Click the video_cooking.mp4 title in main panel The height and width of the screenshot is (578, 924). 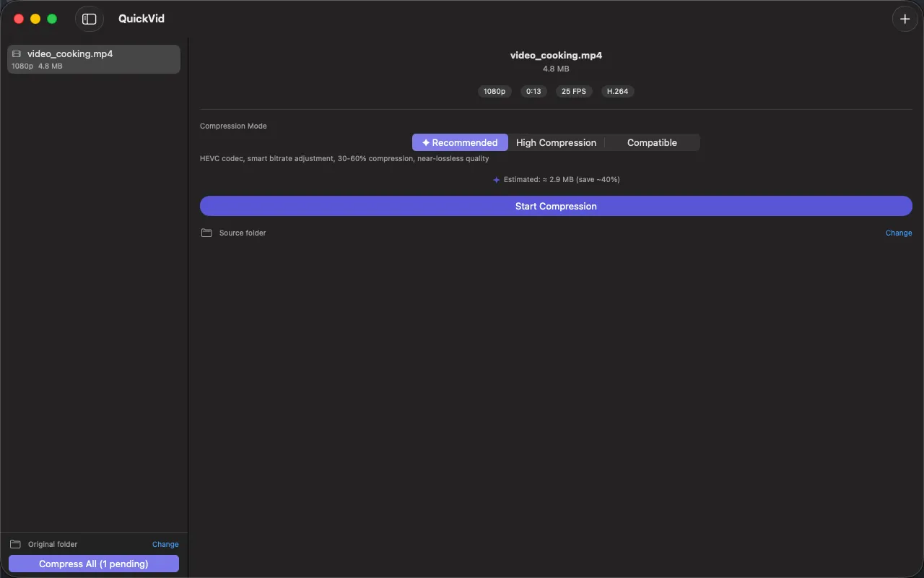click(x=556, y=55)
